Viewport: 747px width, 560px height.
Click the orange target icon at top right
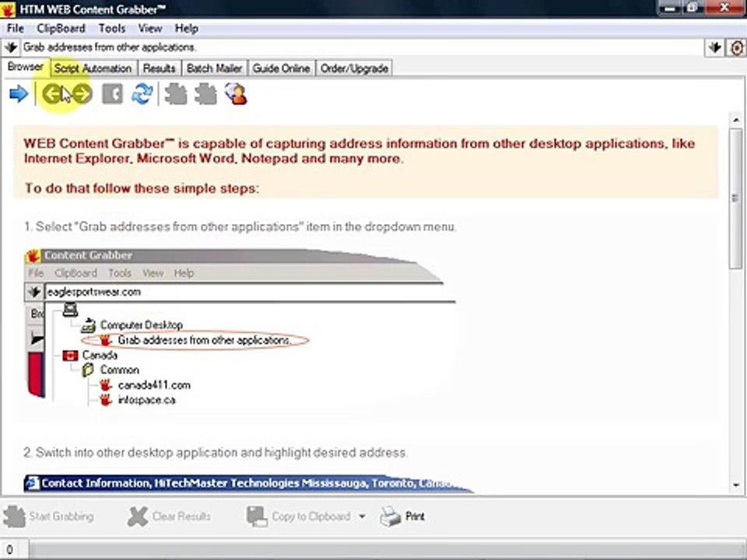(x=737, y=47)
